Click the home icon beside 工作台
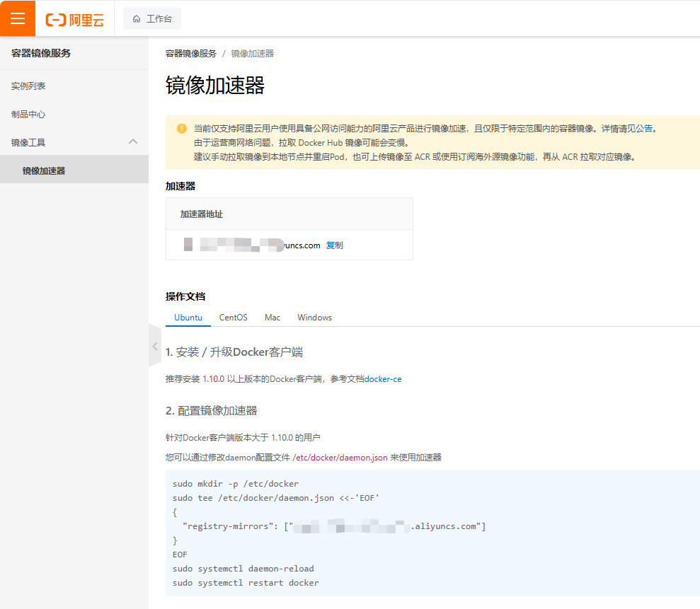This screenshot has width=700, height=609. click(x=137, y=18)
